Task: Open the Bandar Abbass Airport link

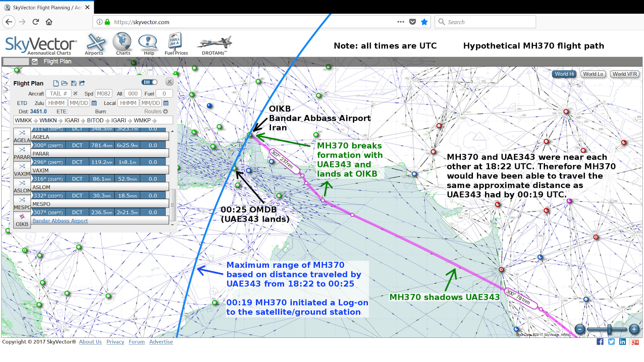Action: pyautogui.click(x=60, y=221)
